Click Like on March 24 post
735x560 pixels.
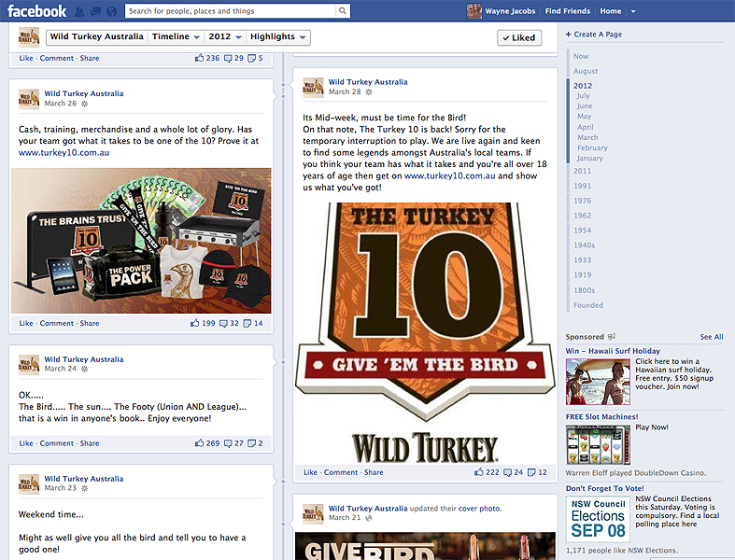(26, 443)
